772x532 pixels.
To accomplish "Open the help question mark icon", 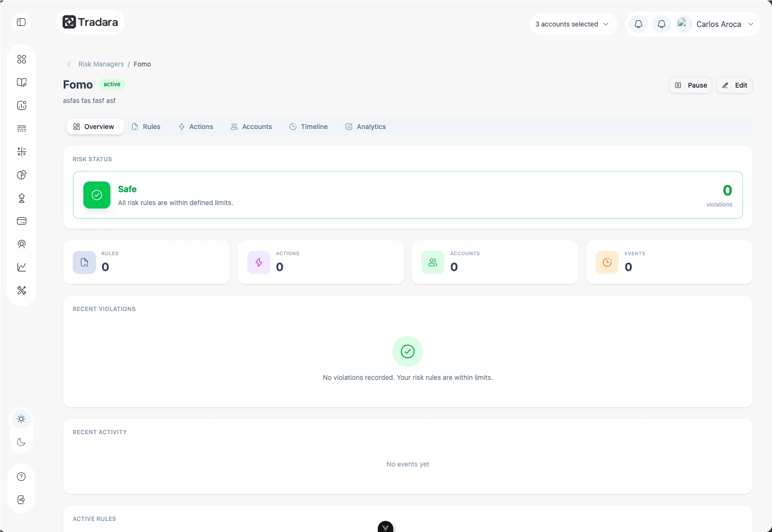I will coord(21,477).
